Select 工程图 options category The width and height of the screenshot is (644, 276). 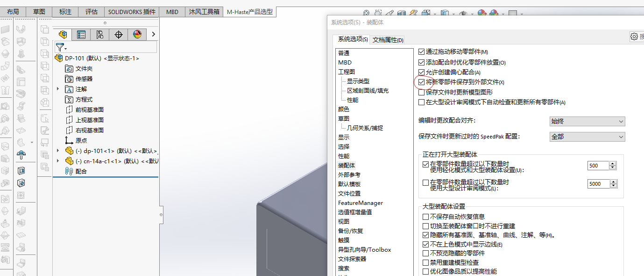click(347, 72)
